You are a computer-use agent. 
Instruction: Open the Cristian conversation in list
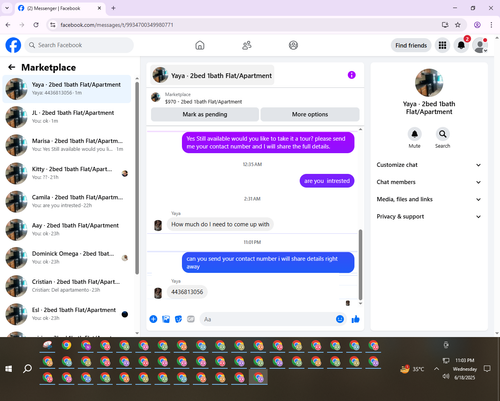coord(67,286)
